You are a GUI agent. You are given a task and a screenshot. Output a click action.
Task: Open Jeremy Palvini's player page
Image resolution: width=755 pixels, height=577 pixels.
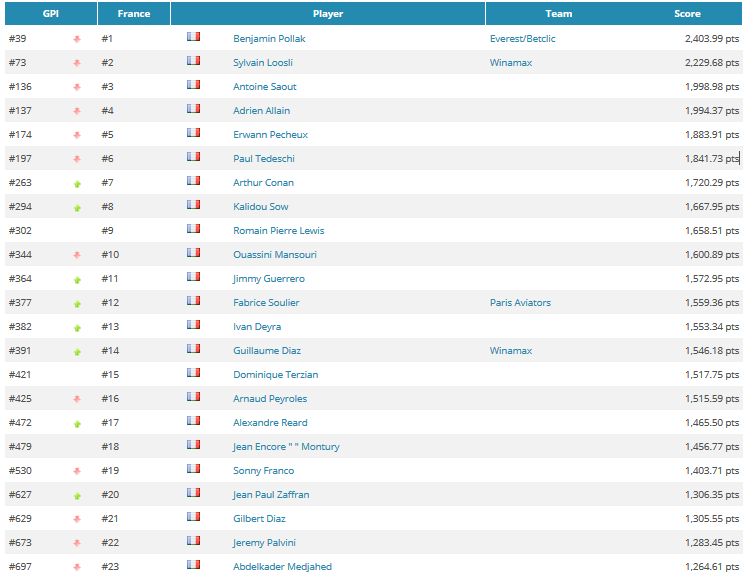tap(264, 542)
